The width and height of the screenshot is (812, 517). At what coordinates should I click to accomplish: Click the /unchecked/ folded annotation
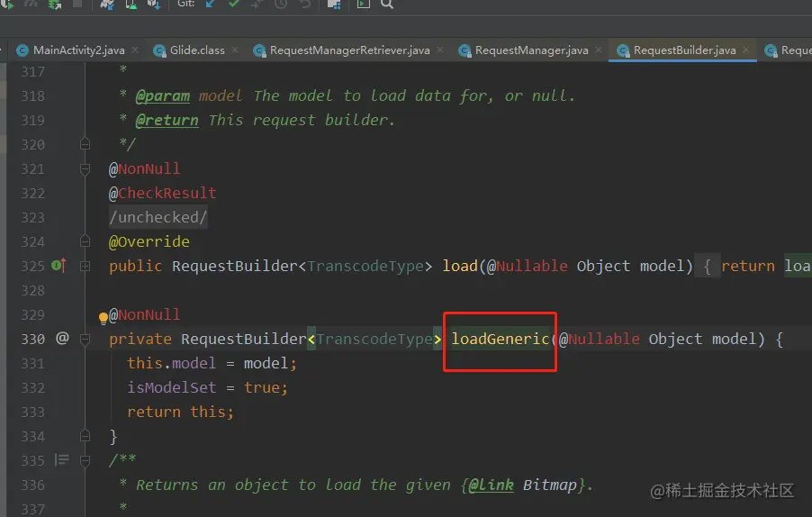158,217
